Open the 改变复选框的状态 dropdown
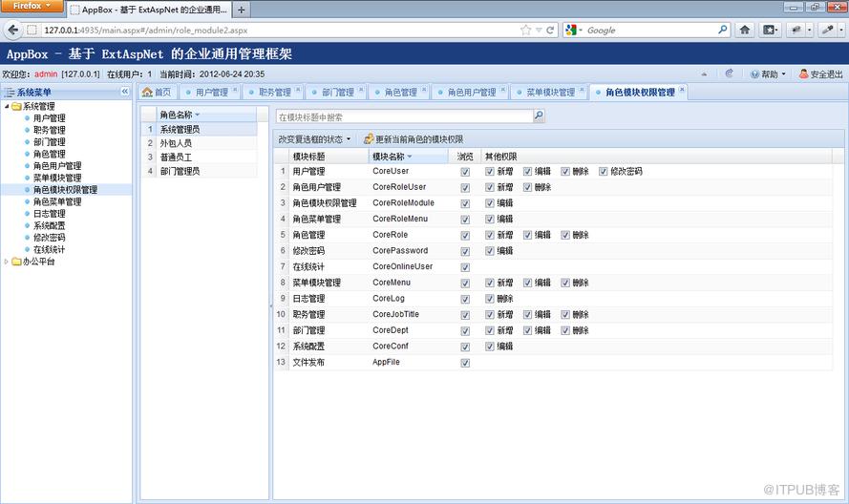This screenshot has width=849, height=504. [x=314, y=139]
